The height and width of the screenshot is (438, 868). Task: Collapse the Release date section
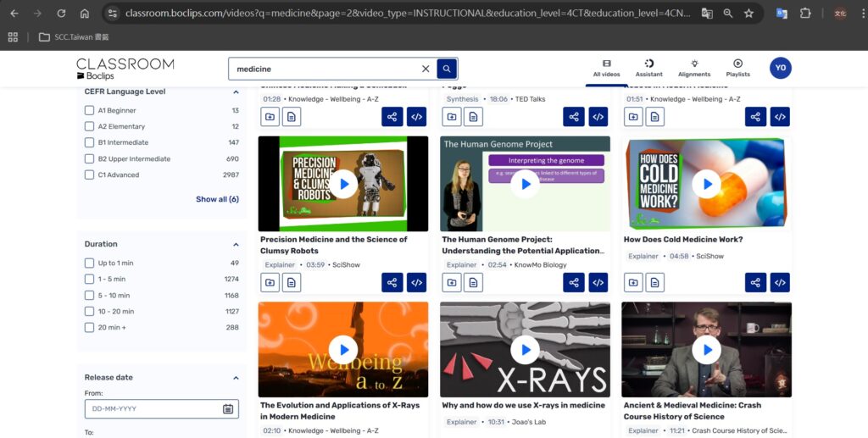[x=236, y=378]
